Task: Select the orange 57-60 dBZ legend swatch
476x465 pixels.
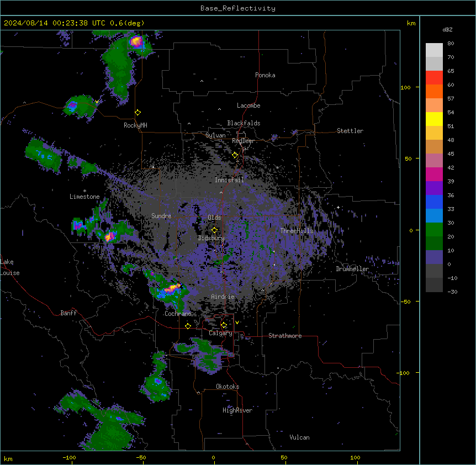Action: point(434,91)
